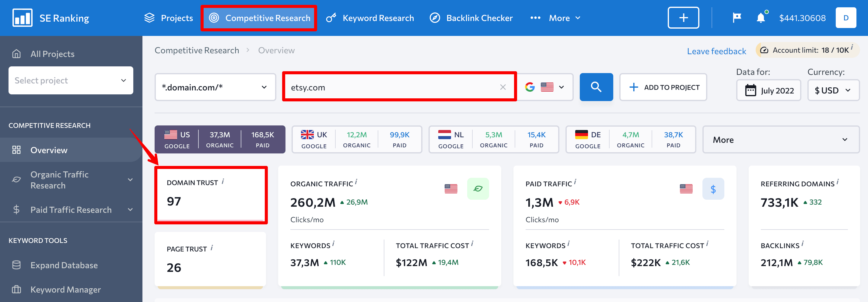Click US flag in Paid Traffic card
Screen dimensions: 868x302
click(x=686, y=189)
